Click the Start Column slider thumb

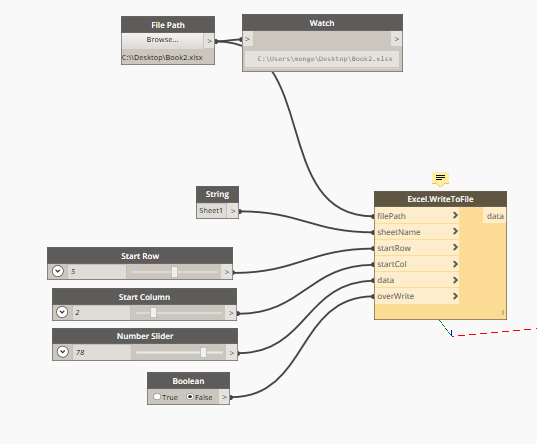(153, 312)
